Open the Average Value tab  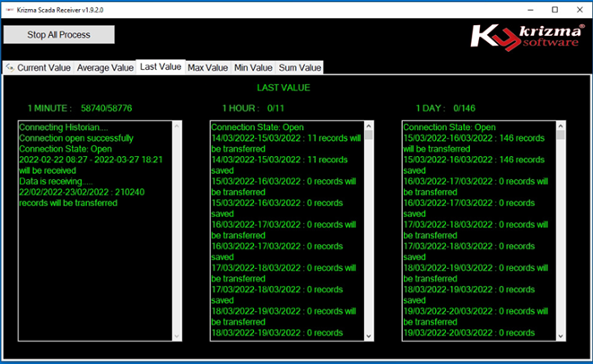(x=105, y=67)
